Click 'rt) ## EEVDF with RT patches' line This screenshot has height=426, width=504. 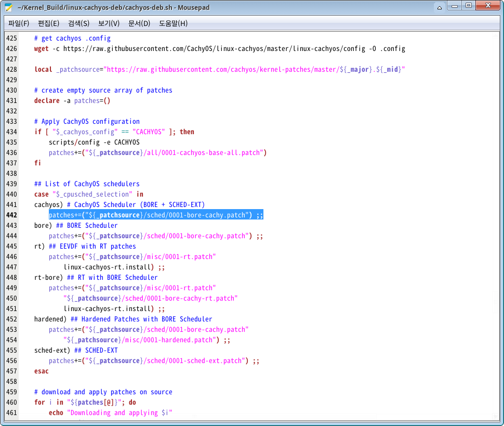pos(85,246)
